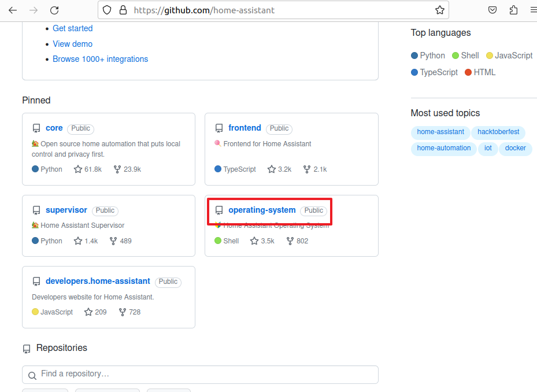Screen dimensions: 537x392
Task: Click the star icon on supervisor card
Action: 78,241
